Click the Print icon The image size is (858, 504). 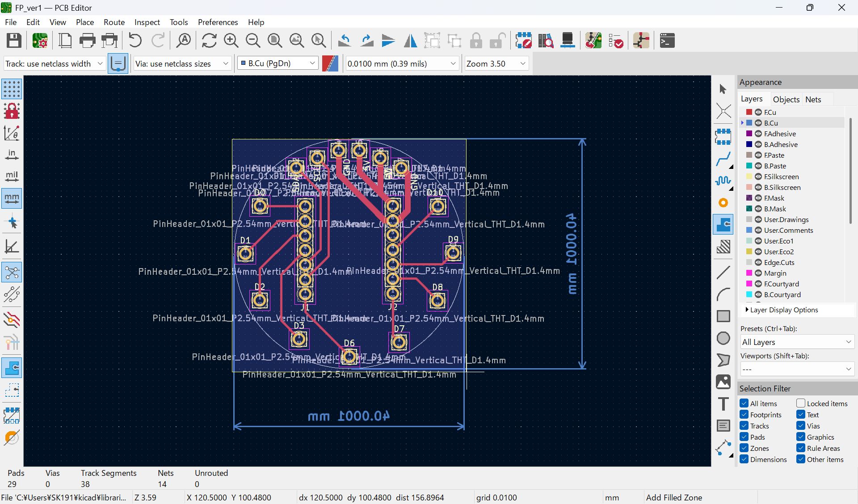[x=87, y=41]
